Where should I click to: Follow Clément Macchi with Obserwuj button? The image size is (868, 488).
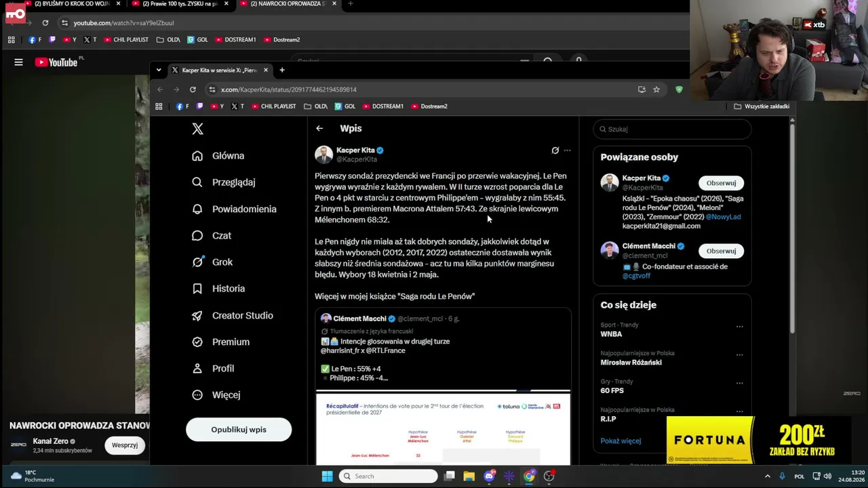721,251
